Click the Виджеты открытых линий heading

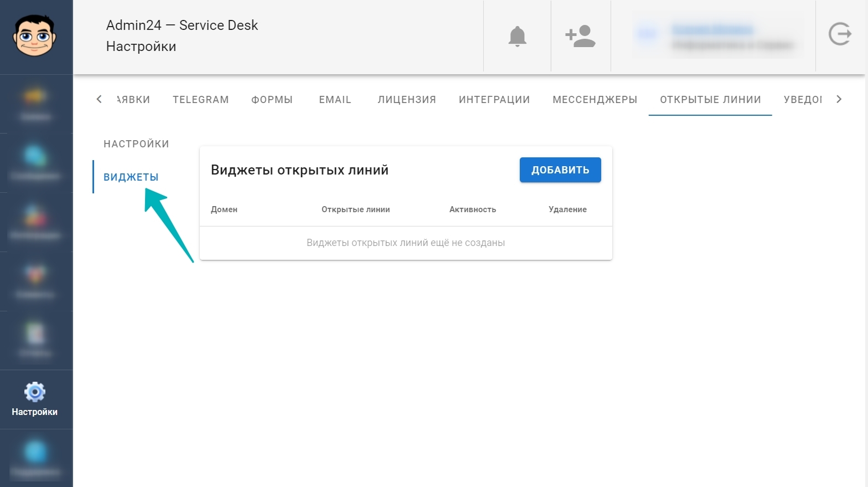pos(299,170)
